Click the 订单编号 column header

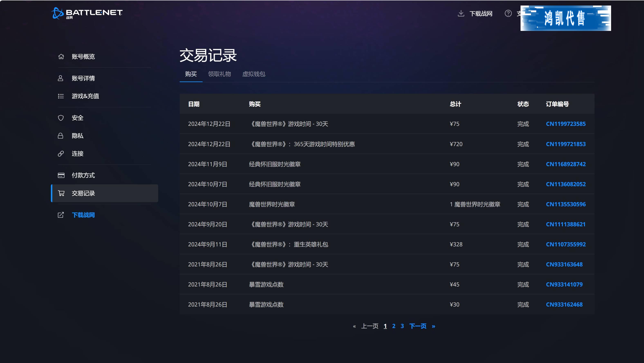(557, 104)
